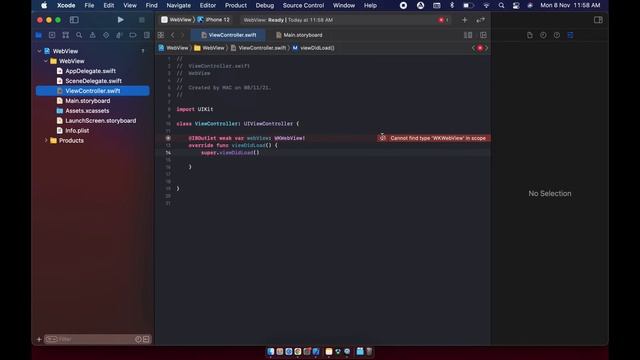Show the Attributes inspector
This screenshot has width=640, height=360.
pos(570,35)
